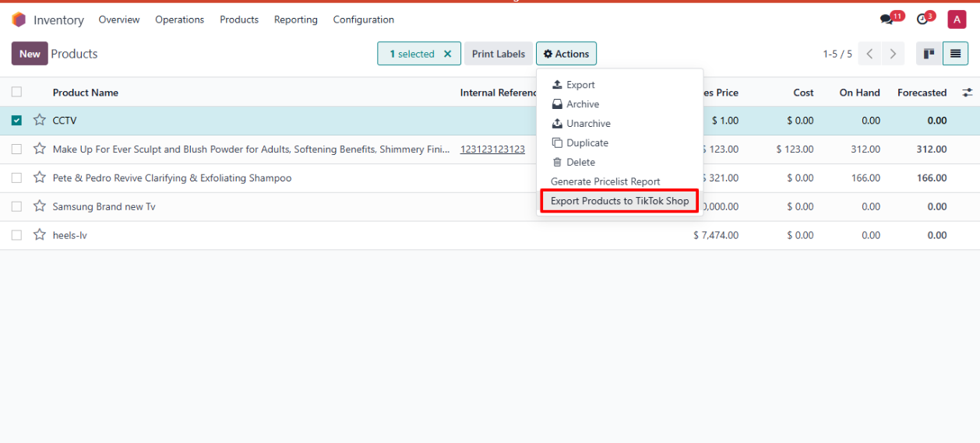The width and height of the screenshot is (980, 443).
Task: Select Duplicate from the Actions menu
Action: [587, 143]
